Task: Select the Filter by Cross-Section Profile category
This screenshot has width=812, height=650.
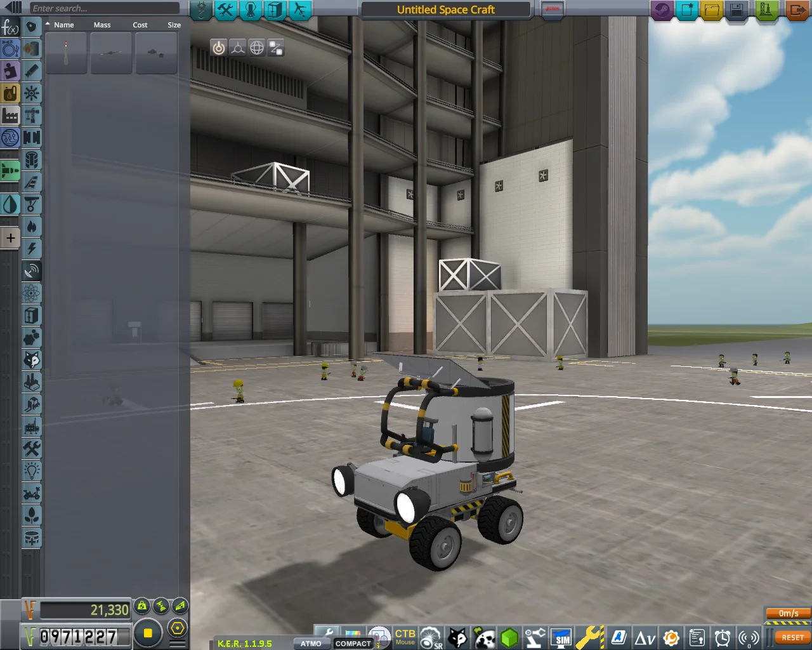Action: pos(10,49)
